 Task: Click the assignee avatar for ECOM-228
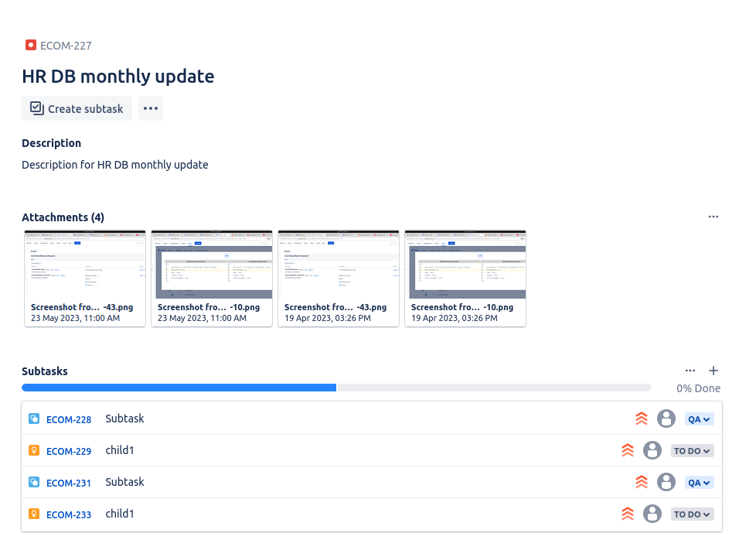(666, 419)
